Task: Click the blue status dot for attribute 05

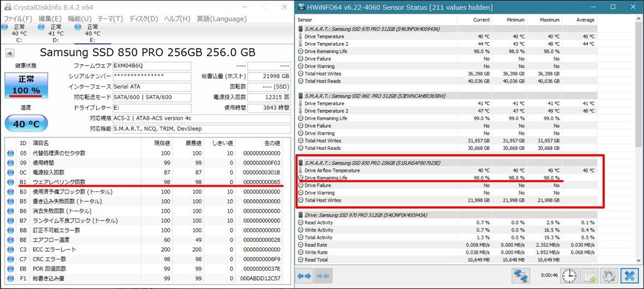Action: pyautogui.click(x=11, y=154)
